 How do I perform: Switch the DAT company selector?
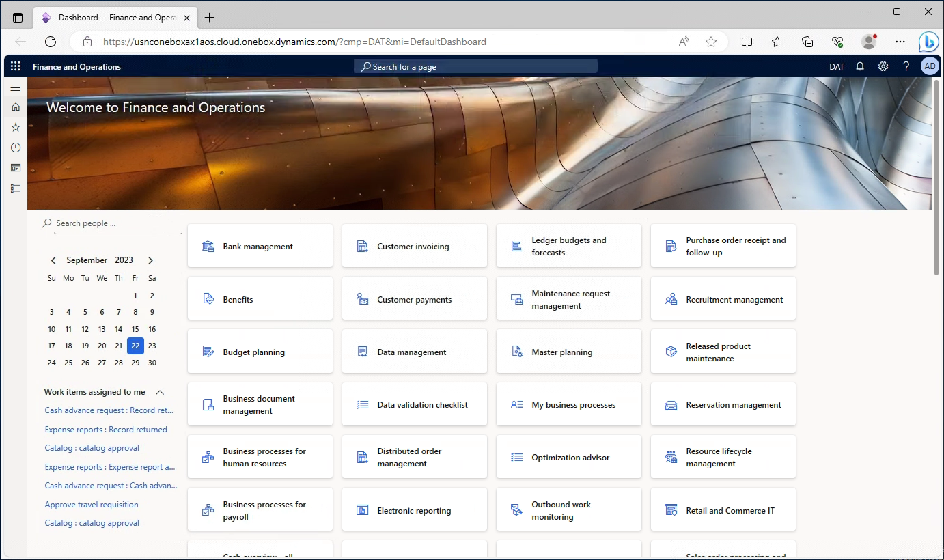click(x=837, y=66)
